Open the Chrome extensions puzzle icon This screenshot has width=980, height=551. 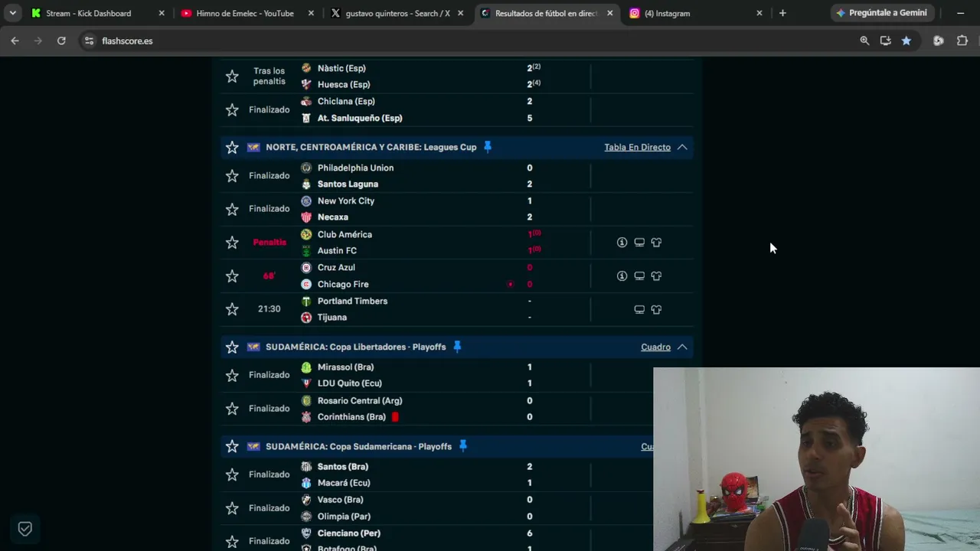pyautogui.click(x=962, y=41)
